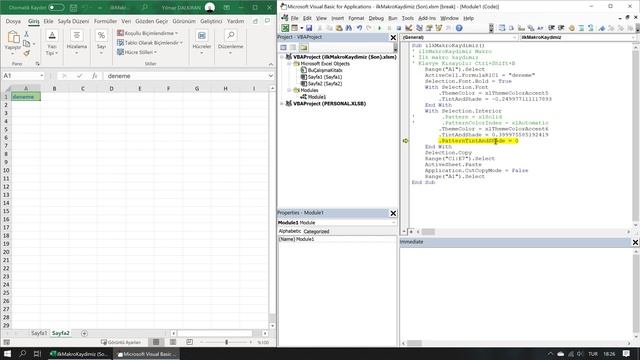Close the Immediate window pane

tap(635, 242)
